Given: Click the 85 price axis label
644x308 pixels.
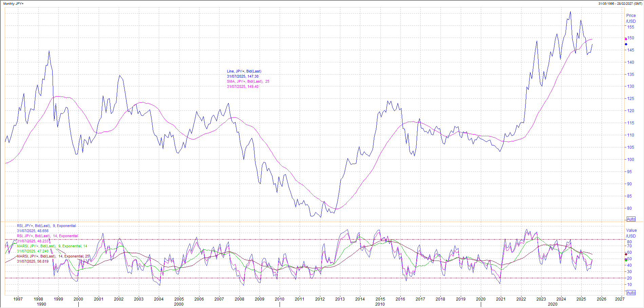Looking at the screenshot, I should [629, 196].
